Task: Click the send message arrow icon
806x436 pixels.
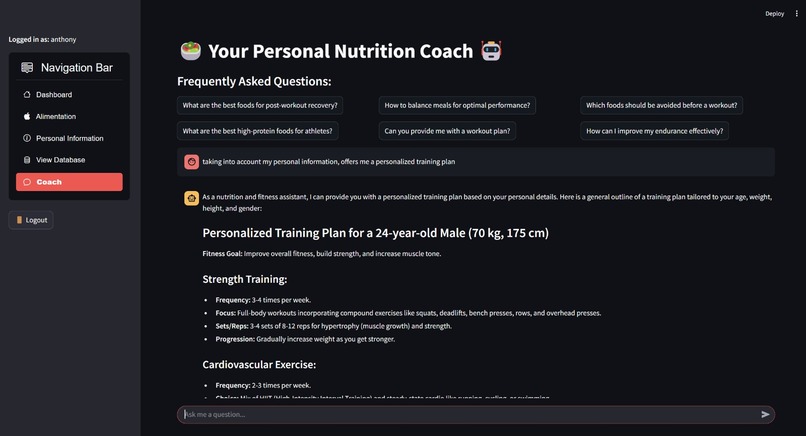Action: point(766,414)
